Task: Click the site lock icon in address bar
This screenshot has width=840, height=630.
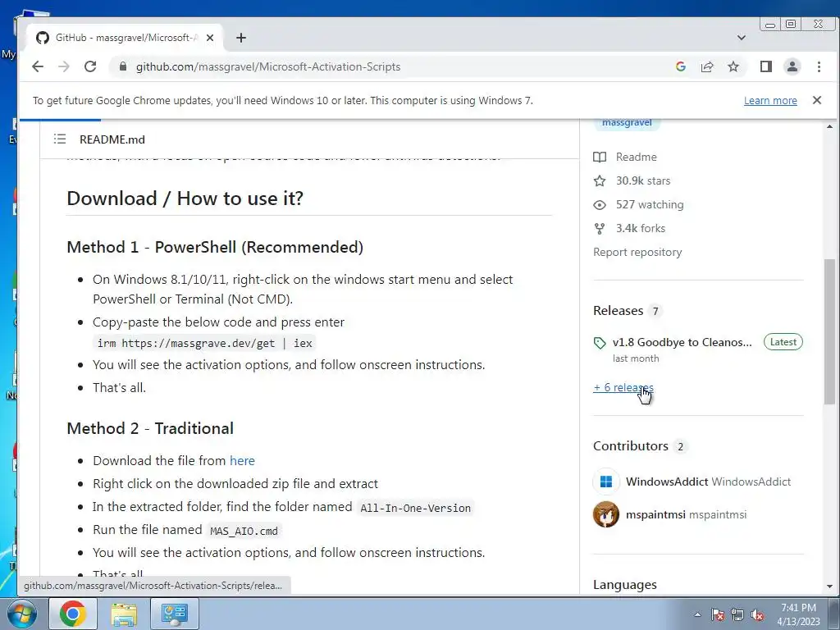Action: 123,66
